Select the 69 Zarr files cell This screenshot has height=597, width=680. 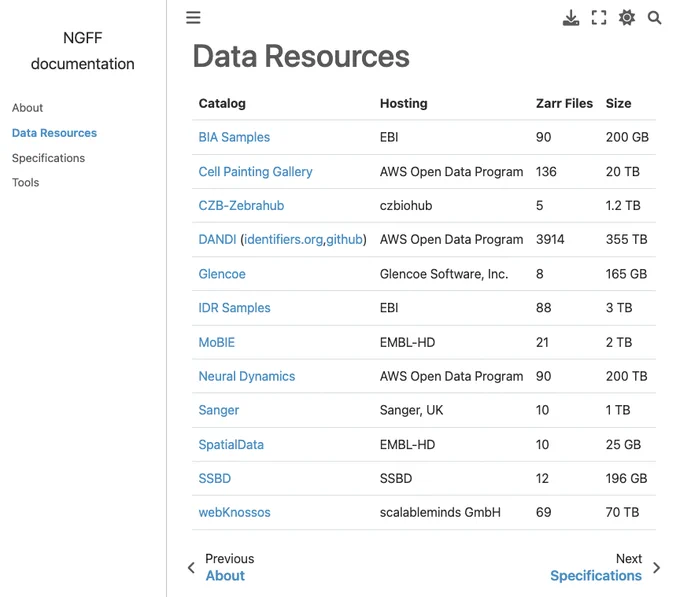point(543,512)
